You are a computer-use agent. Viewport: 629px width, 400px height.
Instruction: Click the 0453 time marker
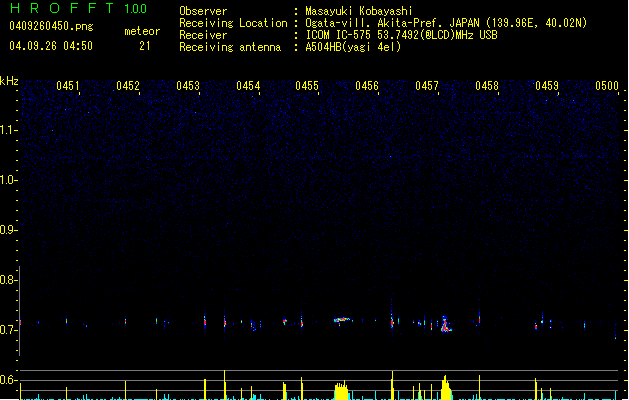coord(188,86)
